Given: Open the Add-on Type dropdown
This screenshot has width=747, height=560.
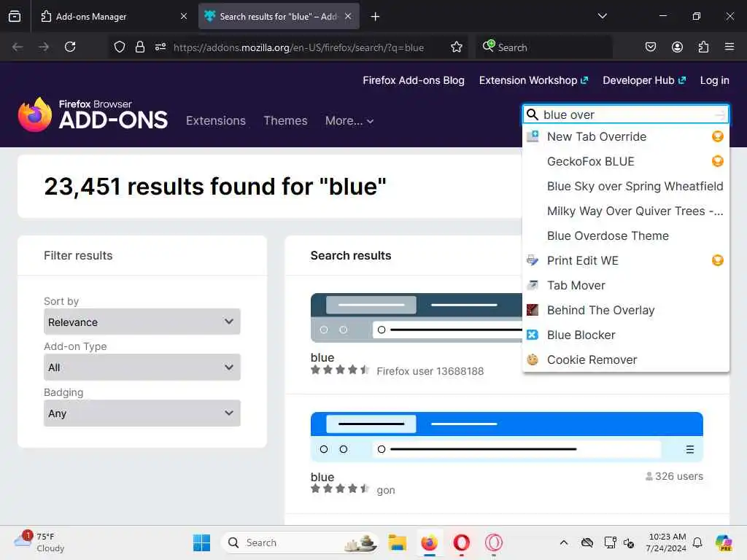Looking at the screenshot, I should point(142,367).
